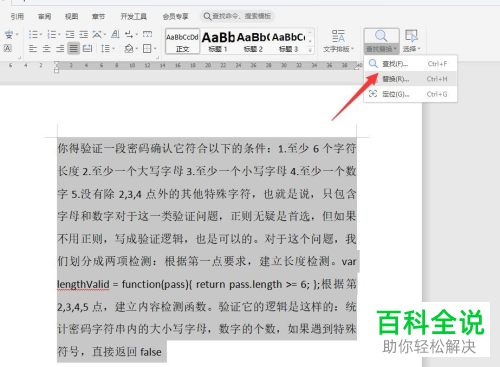Click the line spacing icon
This screenshot has width=500, height=367.
105,49
